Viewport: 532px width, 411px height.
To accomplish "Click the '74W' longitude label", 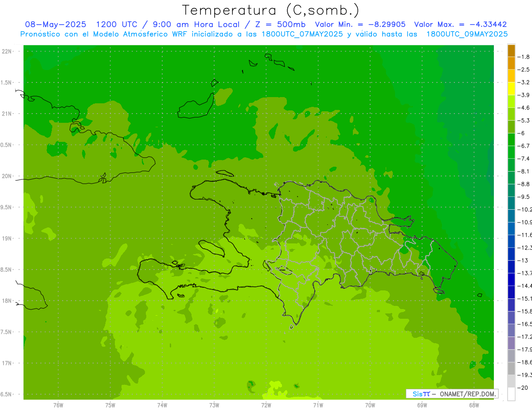I will coord(162,405).
